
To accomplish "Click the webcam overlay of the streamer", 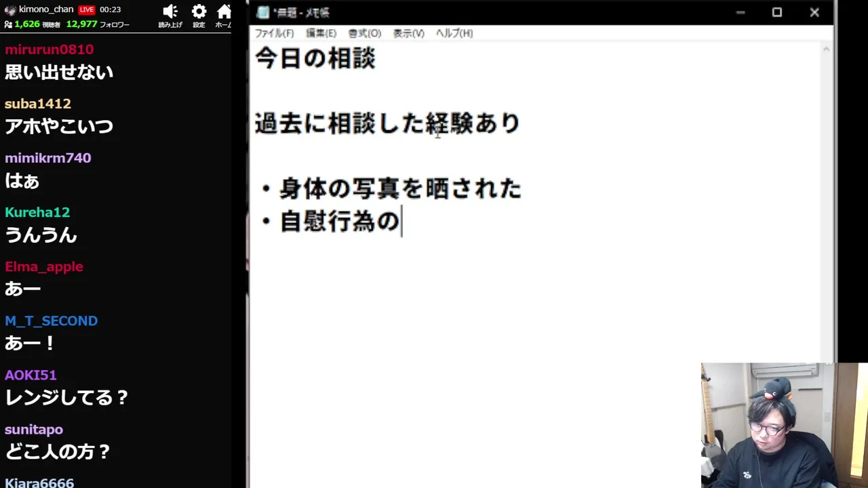I will coord(785,426).
